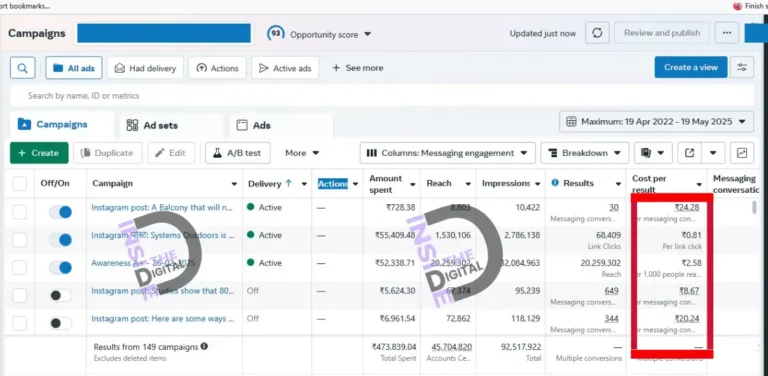The height and width of the screenshot is (376, 768).
Task: Click the Results info icon
Action: pyautogui.click(x=555, y=183)
